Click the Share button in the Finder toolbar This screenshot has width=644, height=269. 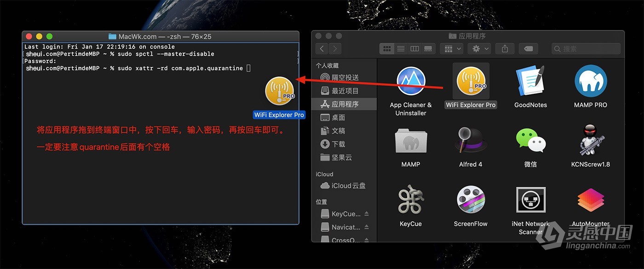point(505,48)
